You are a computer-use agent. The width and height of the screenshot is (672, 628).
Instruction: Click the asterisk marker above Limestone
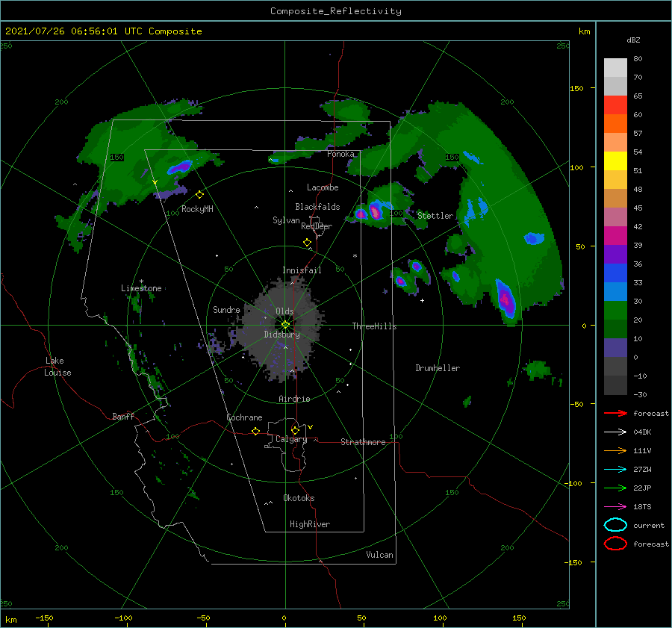141,282
